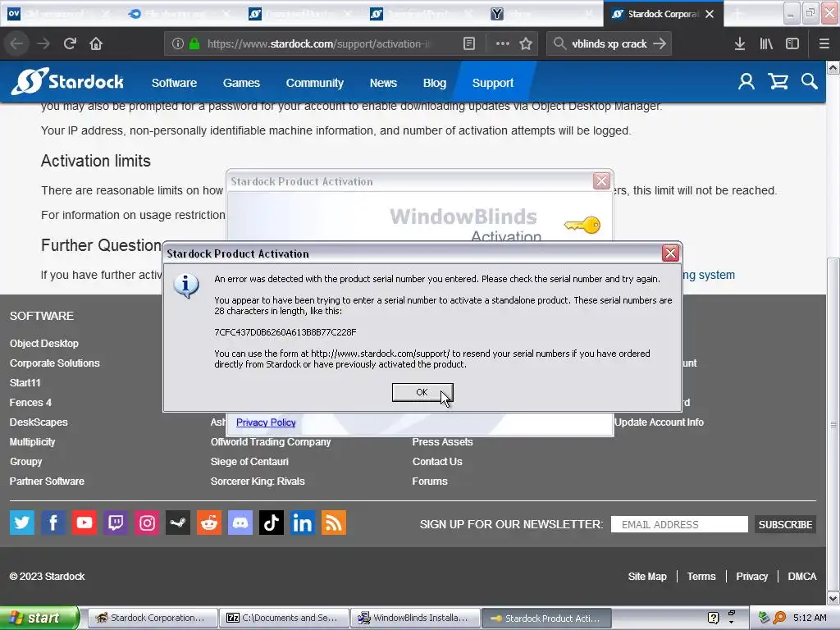Reload the page in the browser
Image resolution: width=840 pixels, height=630 pixels.
(70, 43)
